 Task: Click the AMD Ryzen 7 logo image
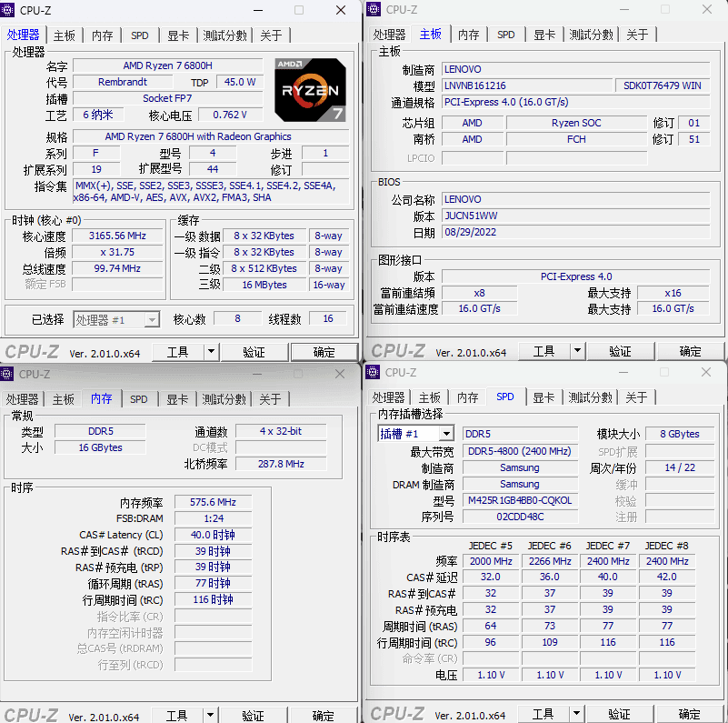310,90
